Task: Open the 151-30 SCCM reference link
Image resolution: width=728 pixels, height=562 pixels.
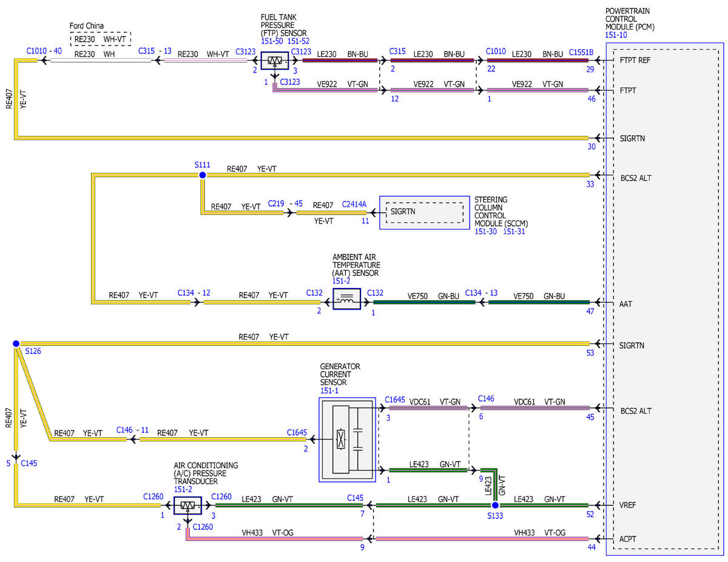Action: point(485,232)
